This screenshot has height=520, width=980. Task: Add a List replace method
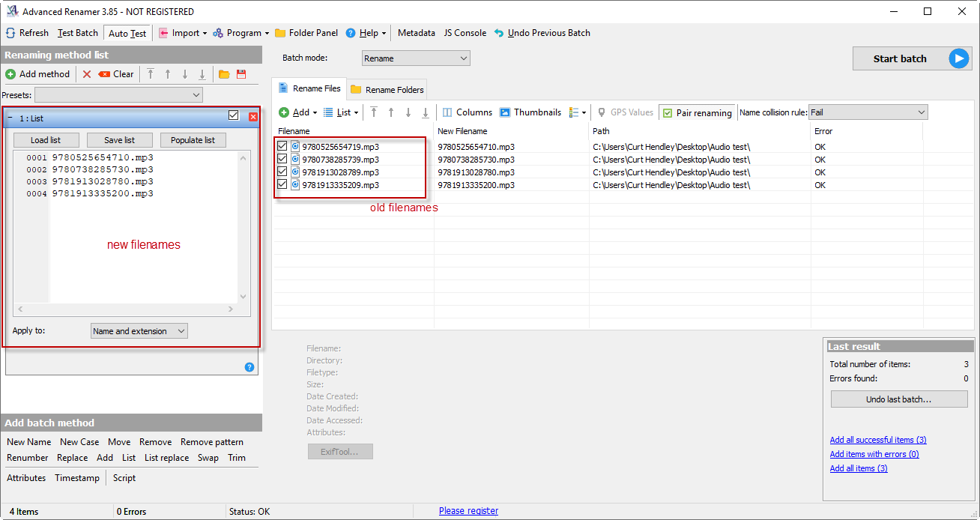[x=167, y=458]
